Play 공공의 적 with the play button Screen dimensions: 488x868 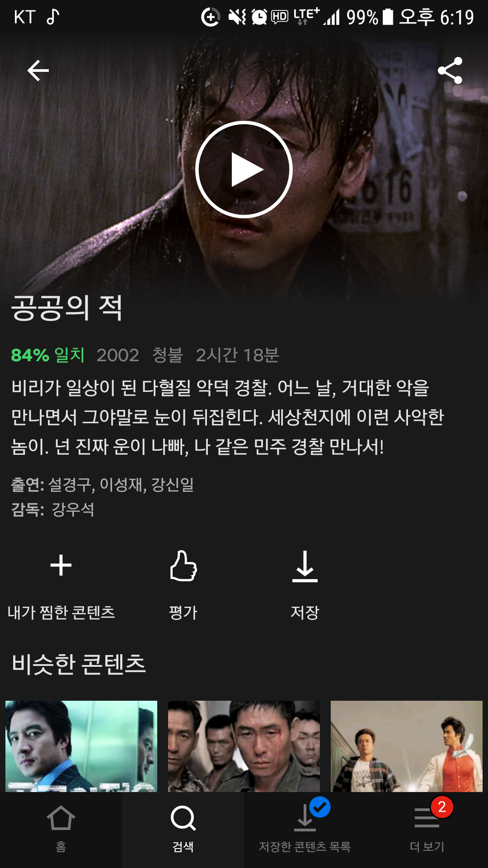click(x=244, y=170)
